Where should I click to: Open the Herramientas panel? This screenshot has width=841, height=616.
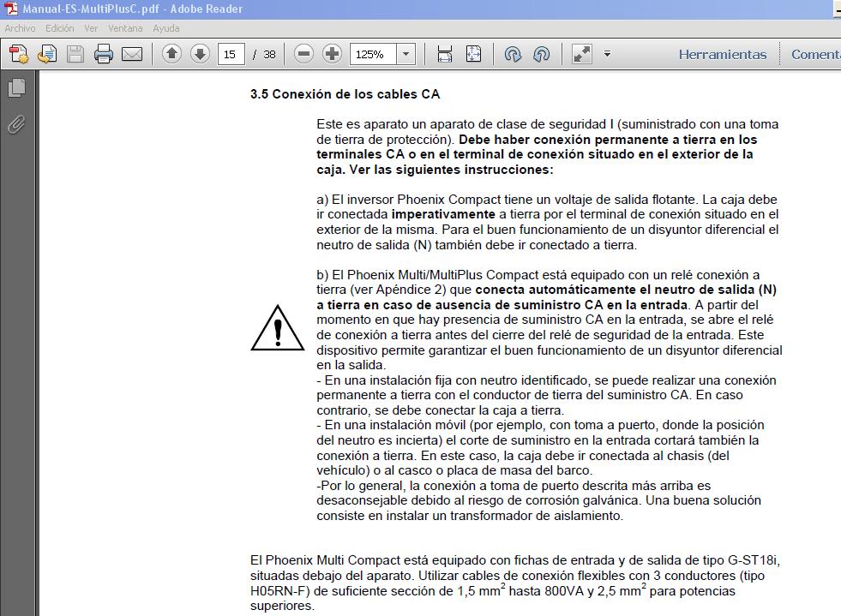723,54
